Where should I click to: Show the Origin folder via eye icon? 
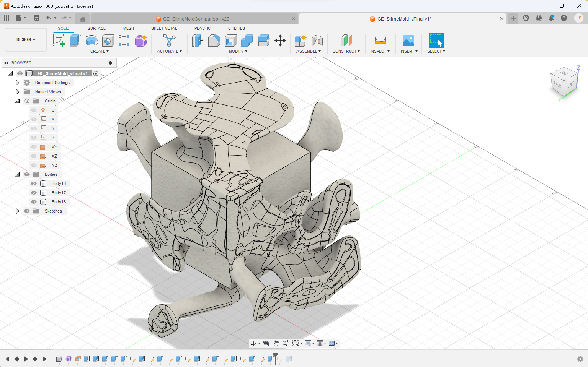(27, 101)
